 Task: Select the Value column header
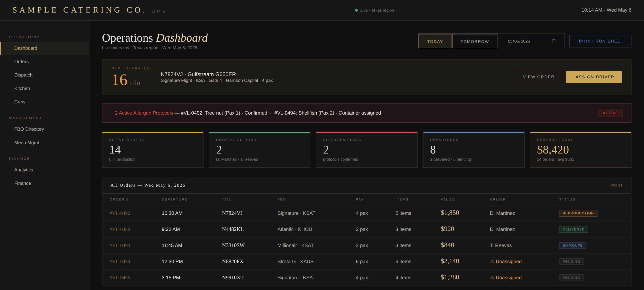coord(447,199)
